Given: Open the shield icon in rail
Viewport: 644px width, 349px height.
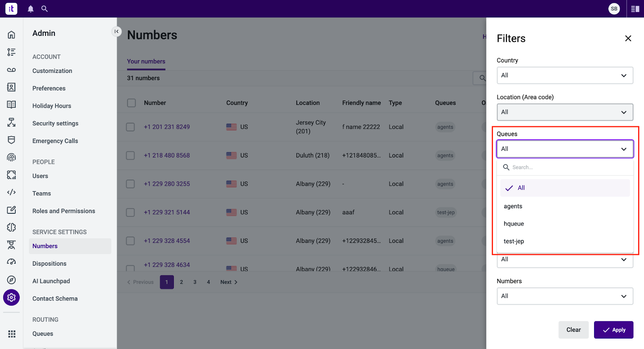Looking at the screenshot, I should tap(11, 140).
